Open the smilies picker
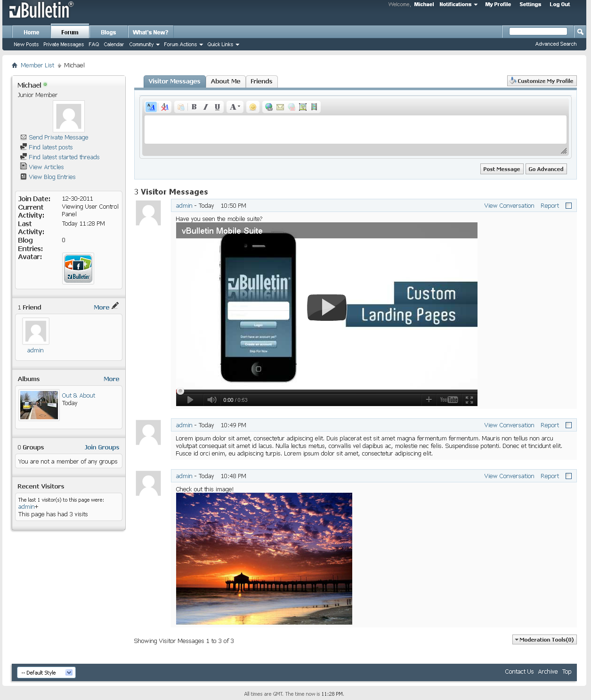The height and width of the screenshot is (700, 591). point(253,107)
